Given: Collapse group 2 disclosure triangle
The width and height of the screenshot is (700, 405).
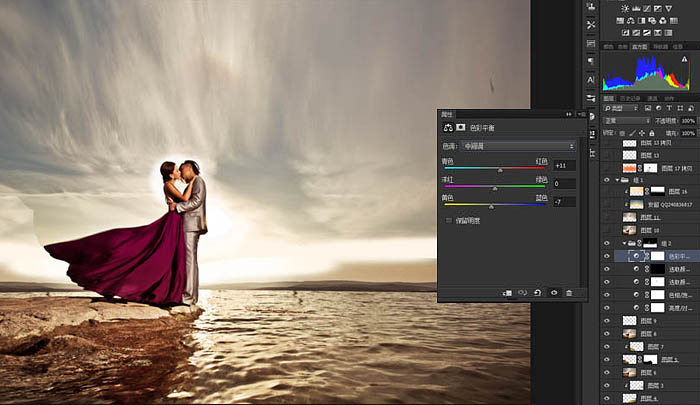Looking at the screenshot, I should pos(624,243).
